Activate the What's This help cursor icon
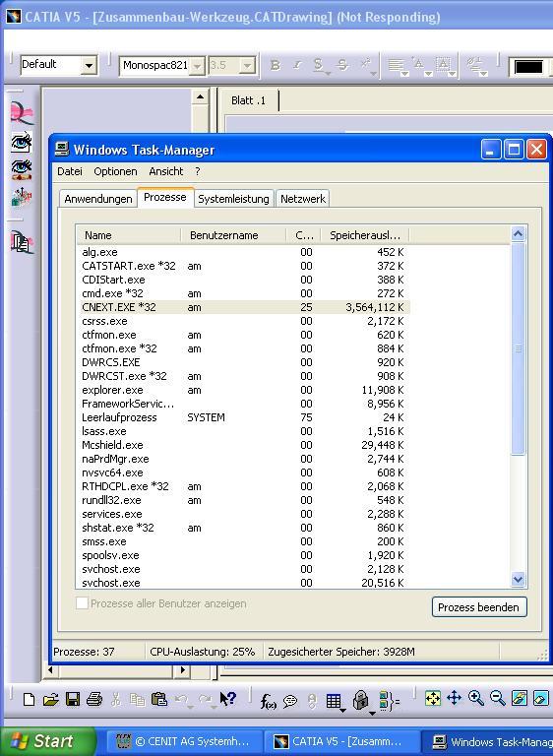553x756 pixels. 227,699
